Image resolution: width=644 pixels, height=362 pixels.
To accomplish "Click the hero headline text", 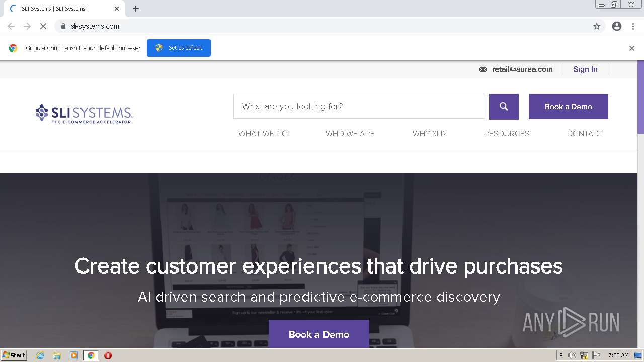I will 318,266.
